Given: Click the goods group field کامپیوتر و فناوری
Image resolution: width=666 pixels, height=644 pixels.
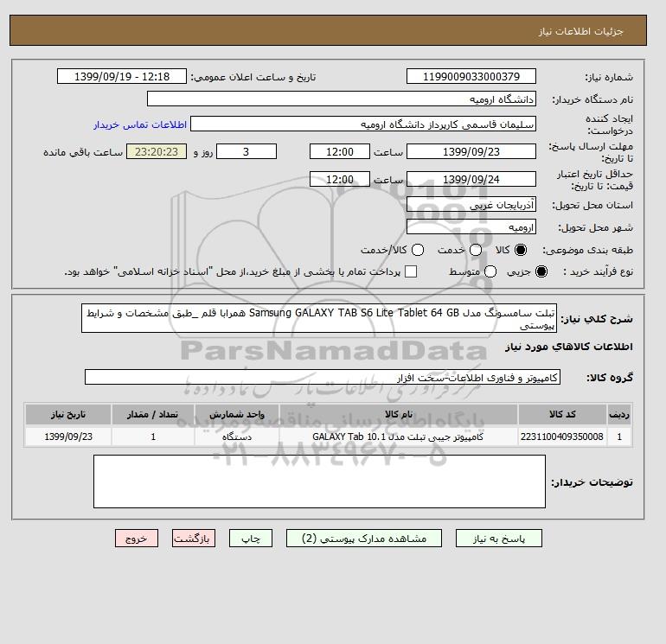Looking at the screenshot, I should 323,377.
